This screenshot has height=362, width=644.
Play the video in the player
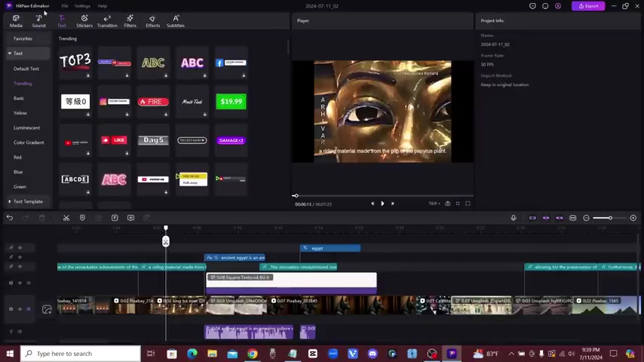tap(382, 204)
